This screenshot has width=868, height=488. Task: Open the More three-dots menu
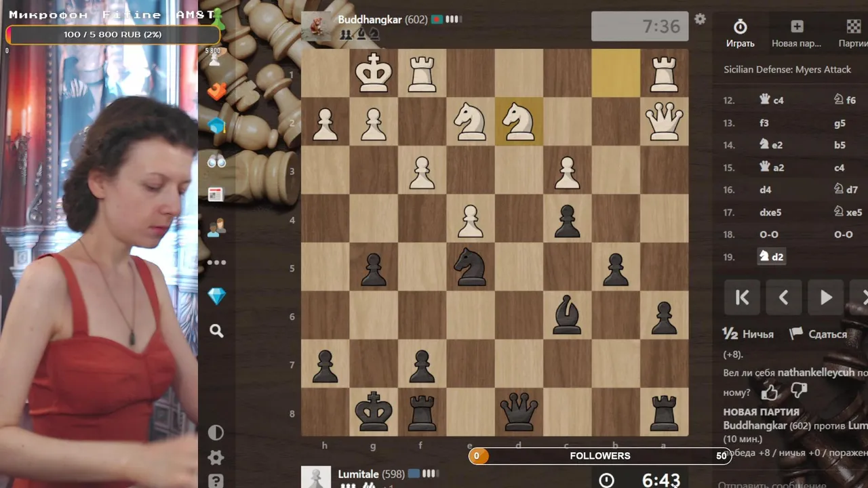point(216,262)
